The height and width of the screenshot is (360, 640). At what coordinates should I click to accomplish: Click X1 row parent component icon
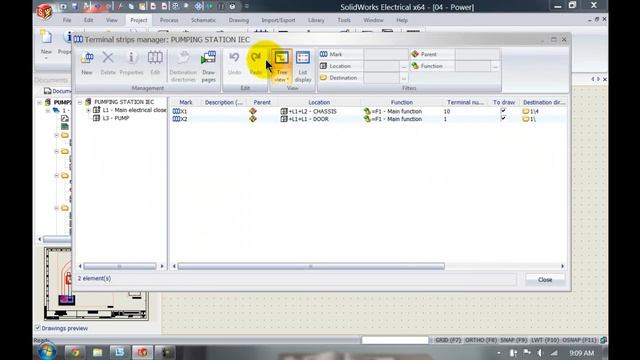(x=253, y=111)
